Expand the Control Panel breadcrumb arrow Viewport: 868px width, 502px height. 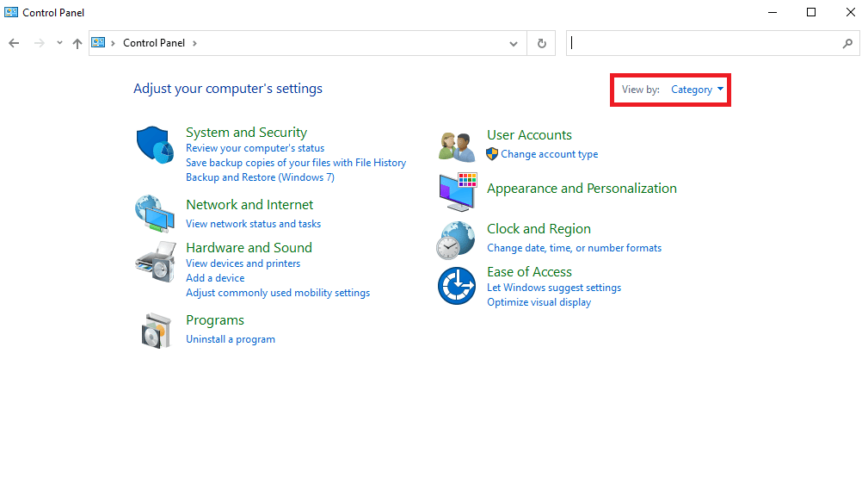click(194, 43)
